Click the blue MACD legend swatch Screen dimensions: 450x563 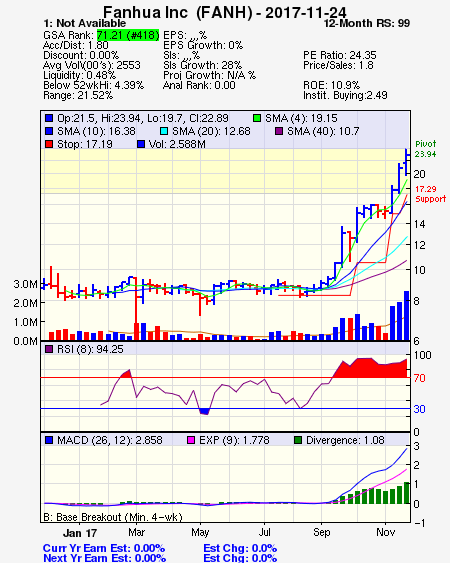(x=49, y=440)
